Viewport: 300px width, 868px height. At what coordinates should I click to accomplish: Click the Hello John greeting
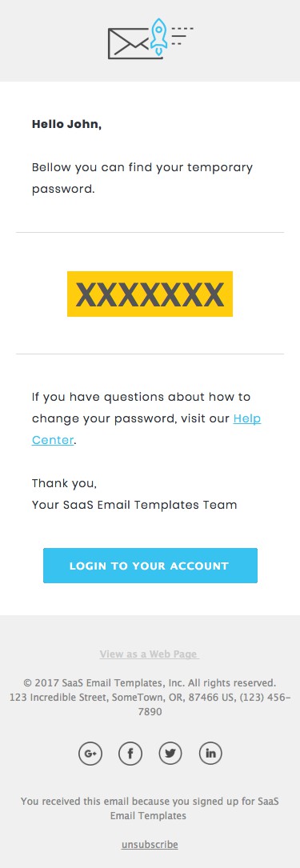(x=67, y=125)
